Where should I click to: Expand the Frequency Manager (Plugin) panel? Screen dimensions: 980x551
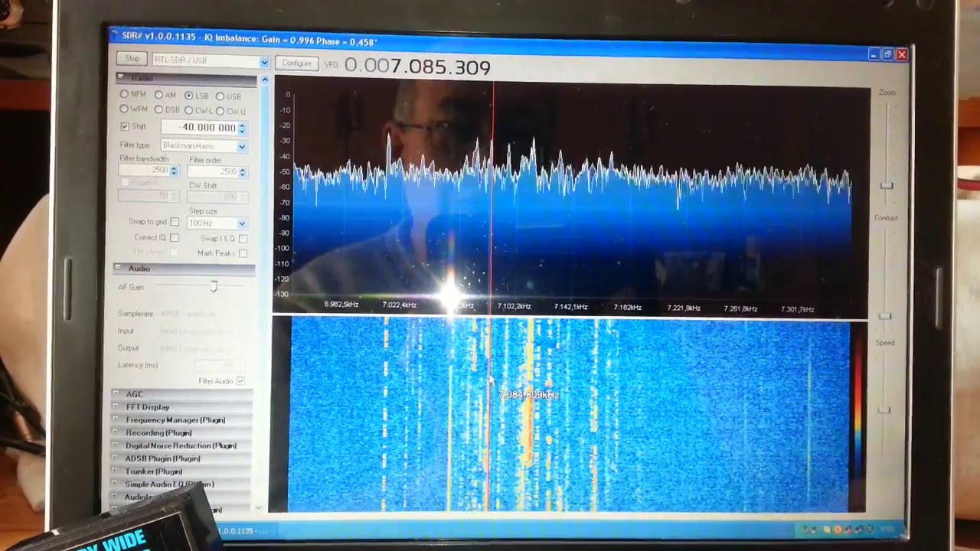click(x=182, y=420)
